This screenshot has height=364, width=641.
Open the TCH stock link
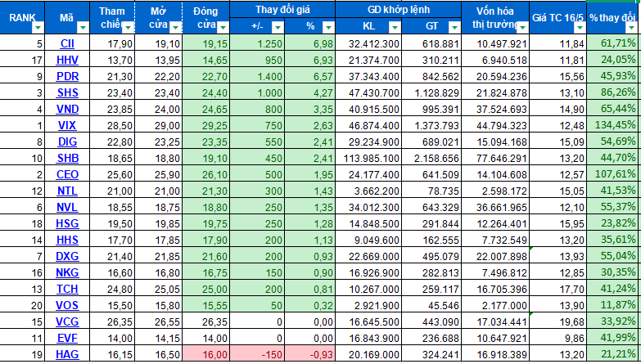coord(67,289)
